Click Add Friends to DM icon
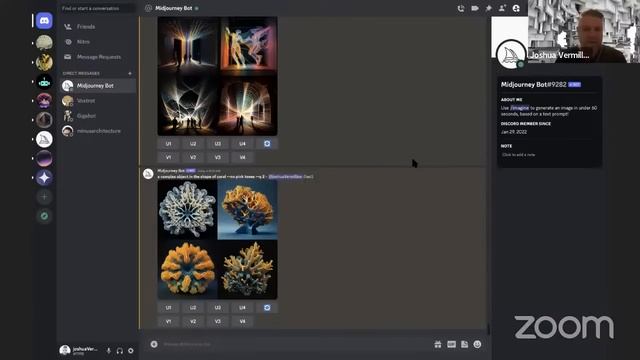Image resolution: width=640 pixels, height=360 pixels. (x=502, y=8)
